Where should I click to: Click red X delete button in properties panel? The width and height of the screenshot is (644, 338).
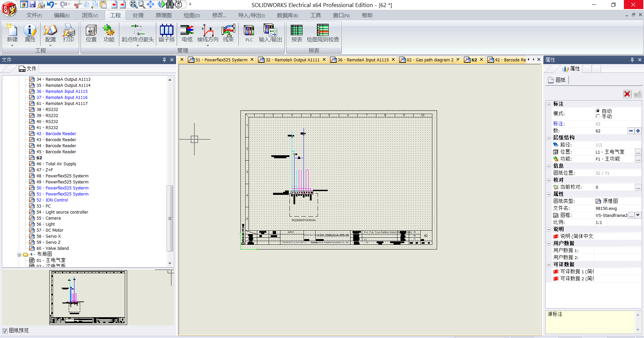[x=627, y=94]
